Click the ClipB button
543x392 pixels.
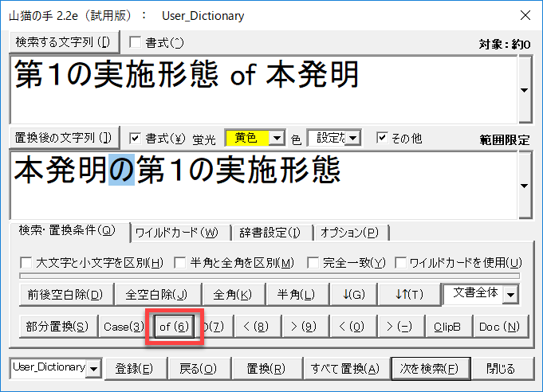pyautogui.click(x=447, y=327)
